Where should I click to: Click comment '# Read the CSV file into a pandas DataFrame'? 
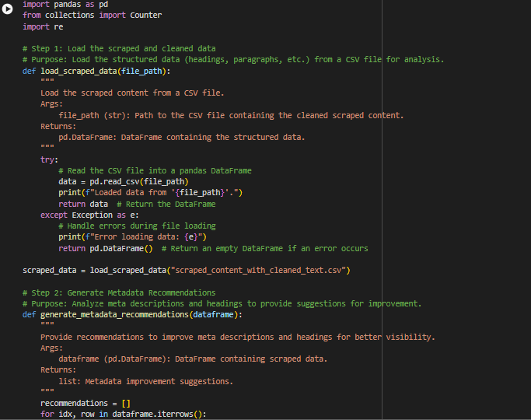coord(155,170)
